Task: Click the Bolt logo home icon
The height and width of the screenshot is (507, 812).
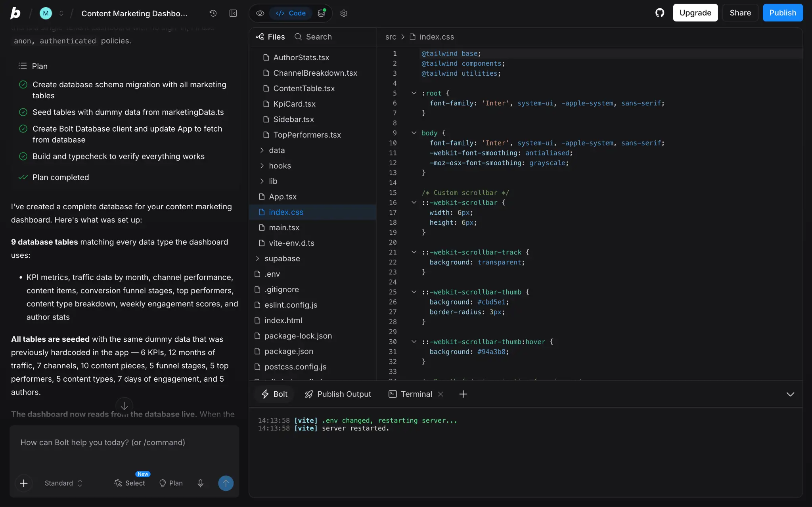Action: 15,13
